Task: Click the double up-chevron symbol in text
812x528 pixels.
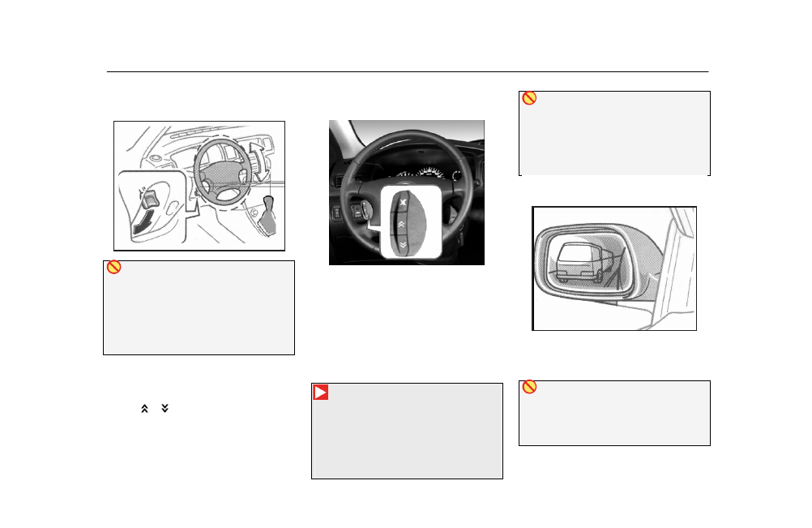Action: (144, 408)
